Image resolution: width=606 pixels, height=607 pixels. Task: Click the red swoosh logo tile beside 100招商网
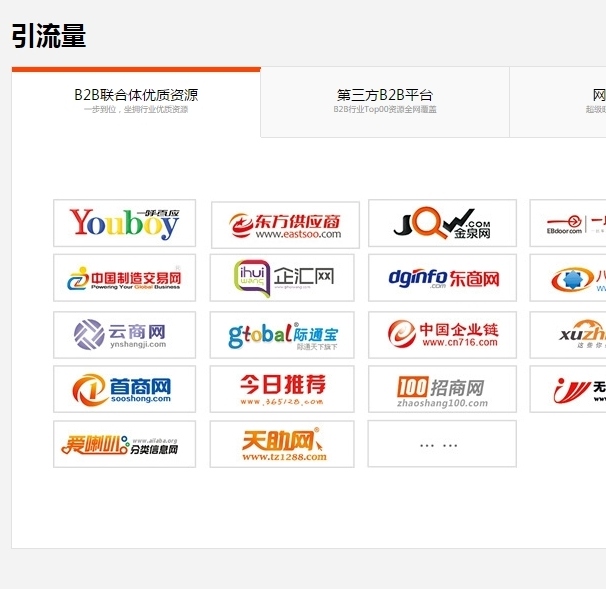(568, 389)
